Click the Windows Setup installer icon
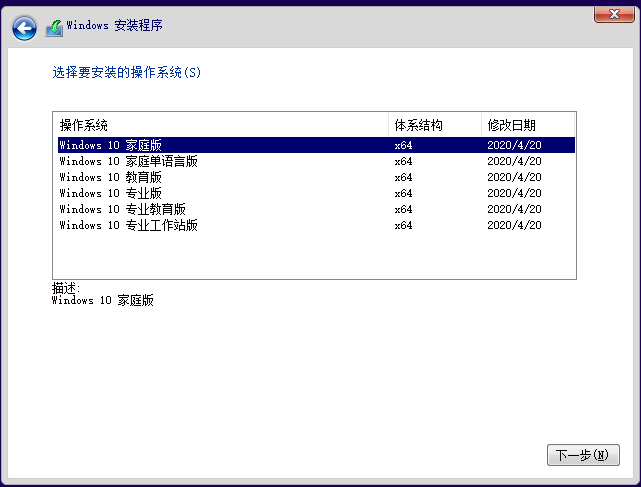Viewport: 641px width, 487px height. [x=54, y=28]
